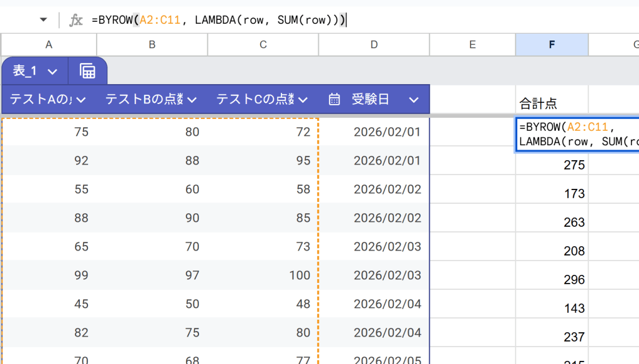Viewport: 639px width, 364px height.
Task: Select cell with value 85
Action: point(263,218)
